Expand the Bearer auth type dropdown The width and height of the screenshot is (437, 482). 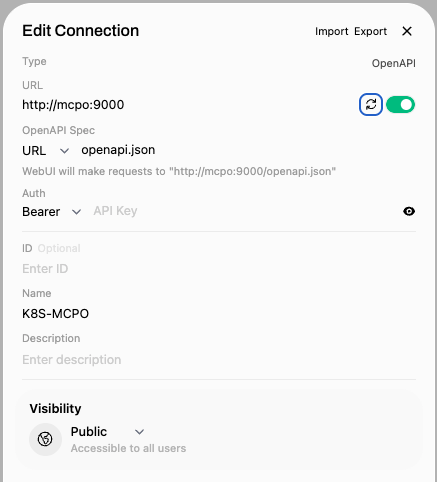pos(52,212)
